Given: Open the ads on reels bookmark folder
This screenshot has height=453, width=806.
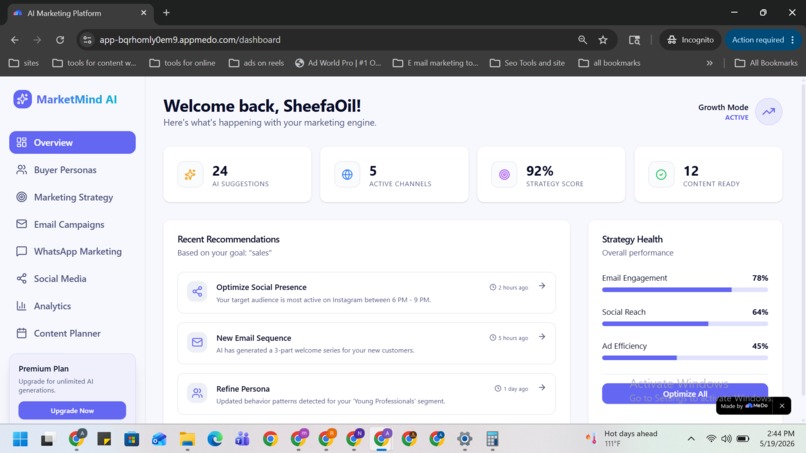Looking at the screenshot, I should (x=257, y=63).
